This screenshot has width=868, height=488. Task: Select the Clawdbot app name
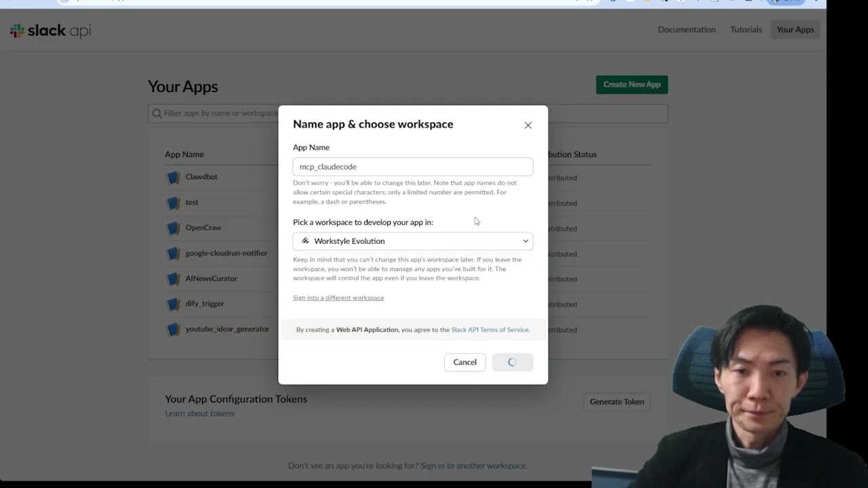201,177
